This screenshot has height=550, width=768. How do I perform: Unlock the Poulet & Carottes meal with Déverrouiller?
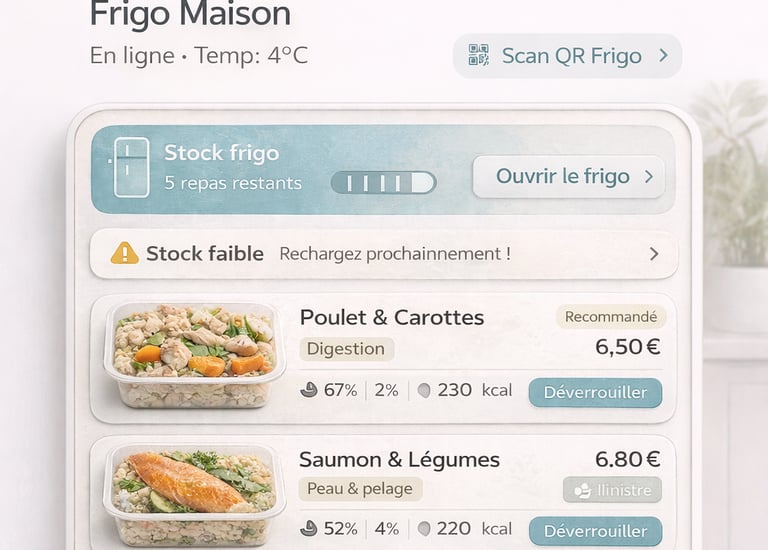(595, 392)
